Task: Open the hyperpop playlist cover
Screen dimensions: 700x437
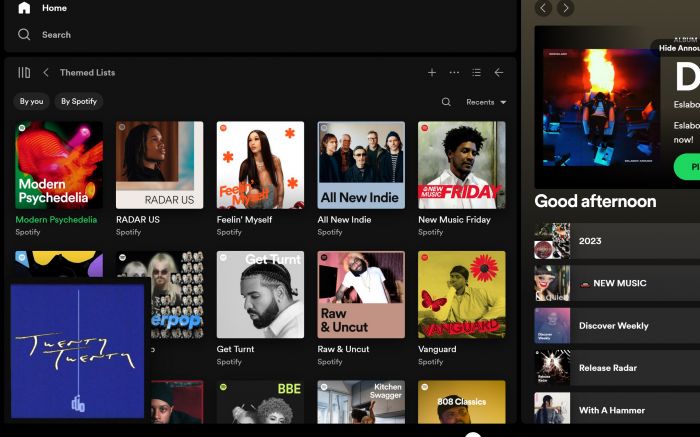Action: coord(177,295)
